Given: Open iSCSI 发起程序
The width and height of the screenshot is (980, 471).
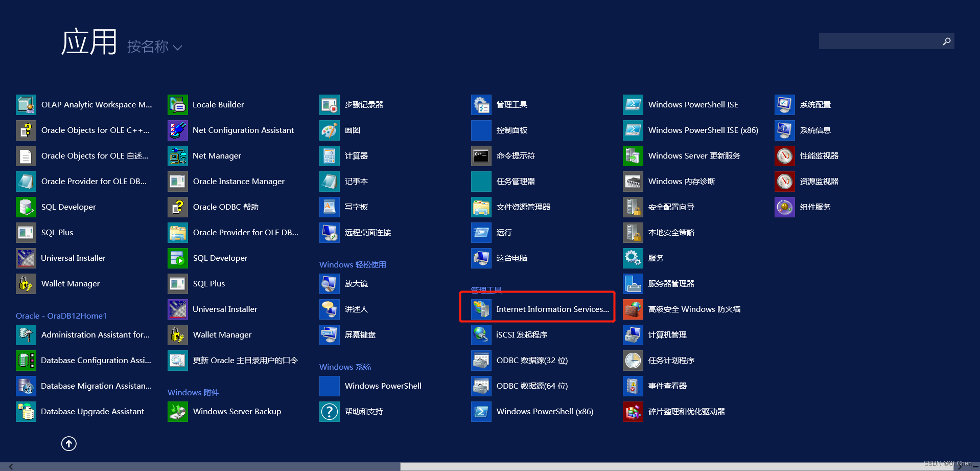Looking at the screenshot, I should [x=509, y=335].
